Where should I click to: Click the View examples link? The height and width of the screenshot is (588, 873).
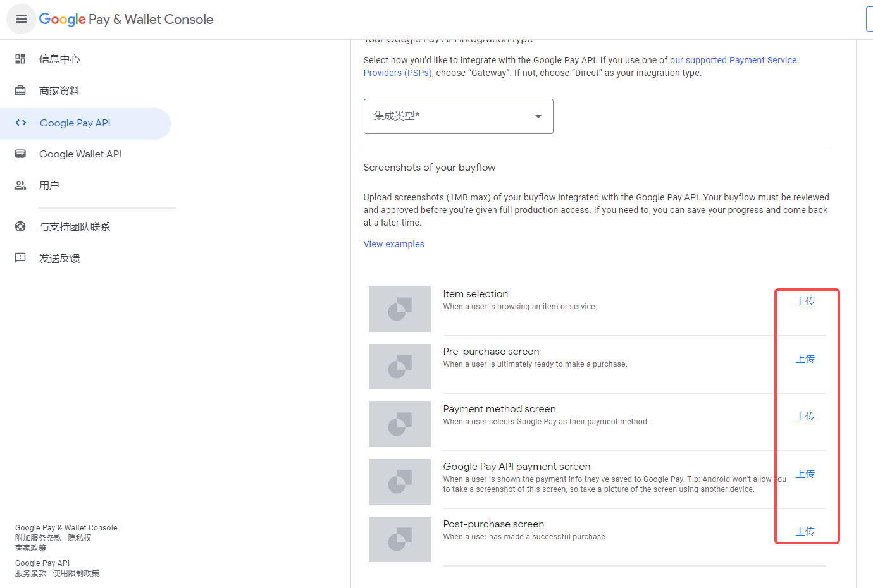tap(393, 244)
